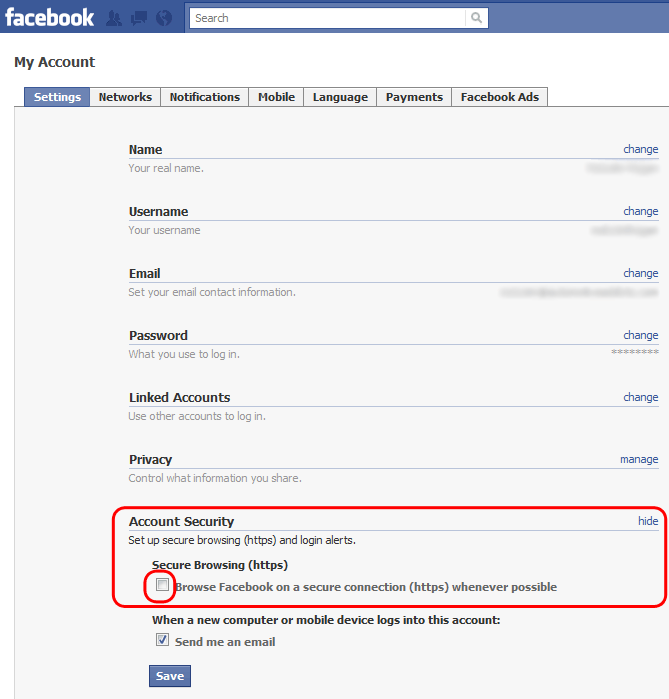This screenshot has width=669, height=699.
Task: Open the friend requests icon
Action: tap(115, 18)
